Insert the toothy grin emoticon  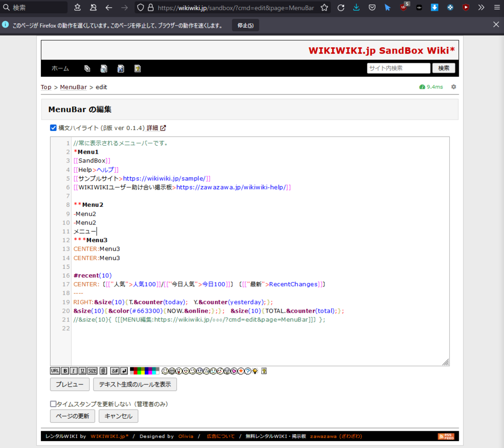click(172, 371)
